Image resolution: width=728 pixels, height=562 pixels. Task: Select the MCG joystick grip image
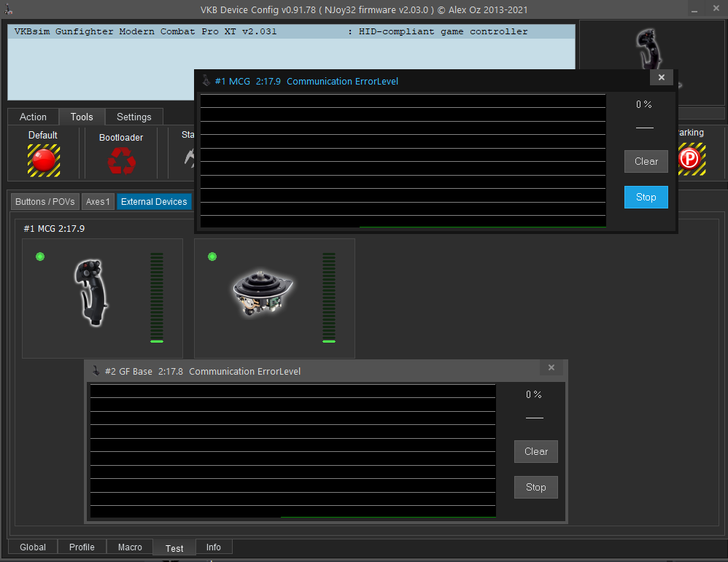click(92, 292)
